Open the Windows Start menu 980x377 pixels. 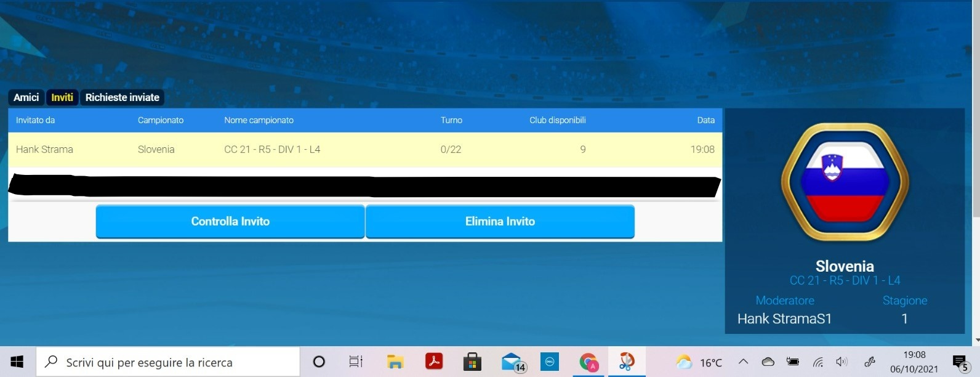coord(17,362)
